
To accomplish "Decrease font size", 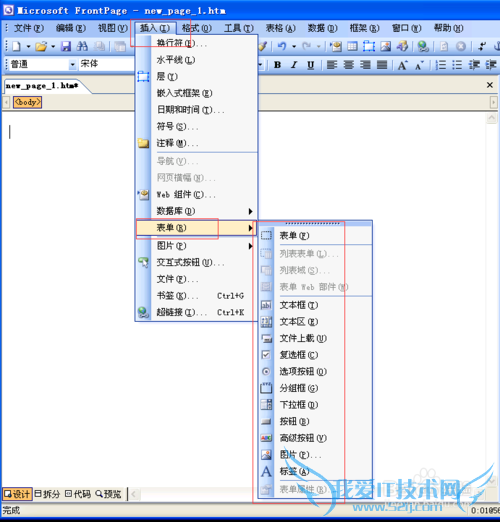I will pyautogui.click(x=419, y=65).
